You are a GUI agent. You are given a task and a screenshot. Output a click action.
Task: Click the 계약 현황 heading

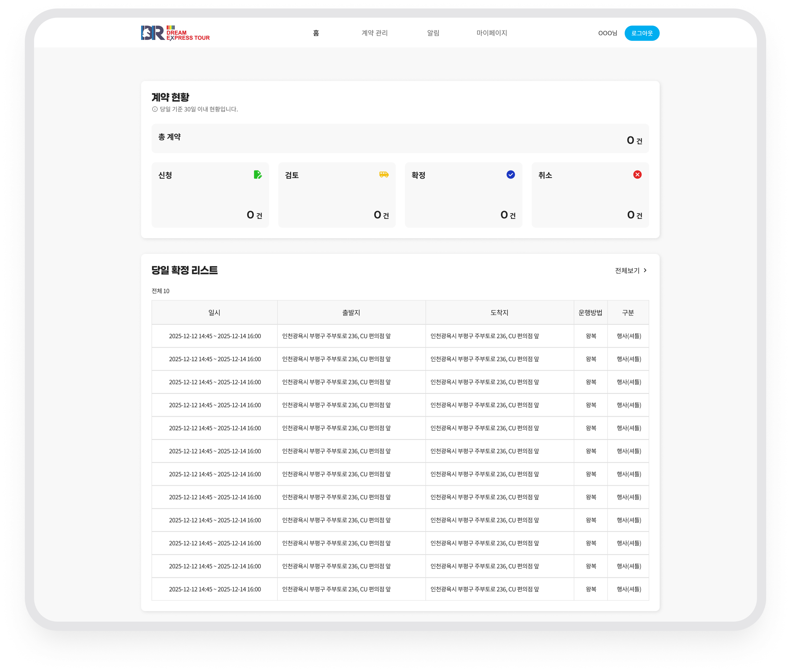tap(170, 97)
